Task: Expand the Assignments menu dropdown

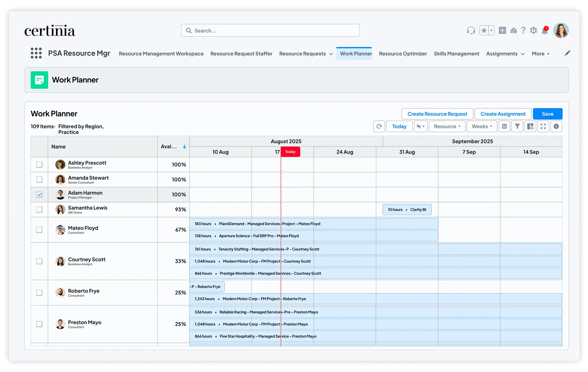Action: 505,53
